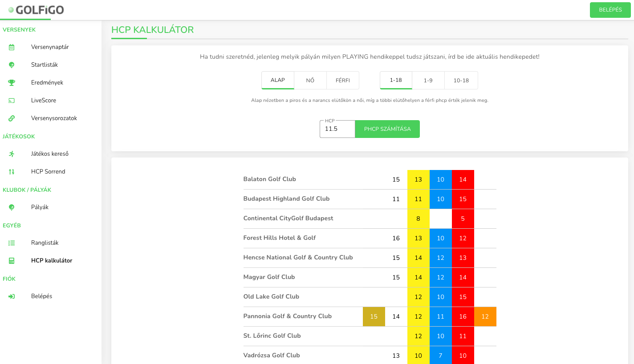Click the cast icon beside LiveScore
This screenshot has height=364, width=634.
point(12,101)
